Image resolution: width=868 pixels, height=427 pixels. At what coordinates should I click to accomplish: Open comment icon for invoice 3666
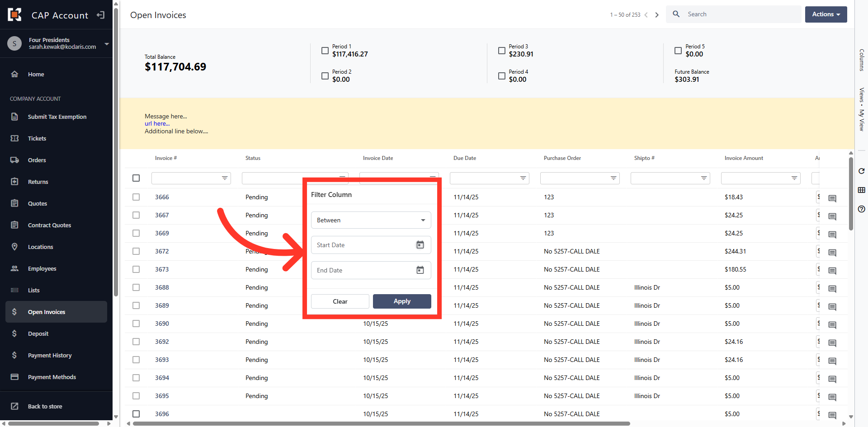point(832,198)
